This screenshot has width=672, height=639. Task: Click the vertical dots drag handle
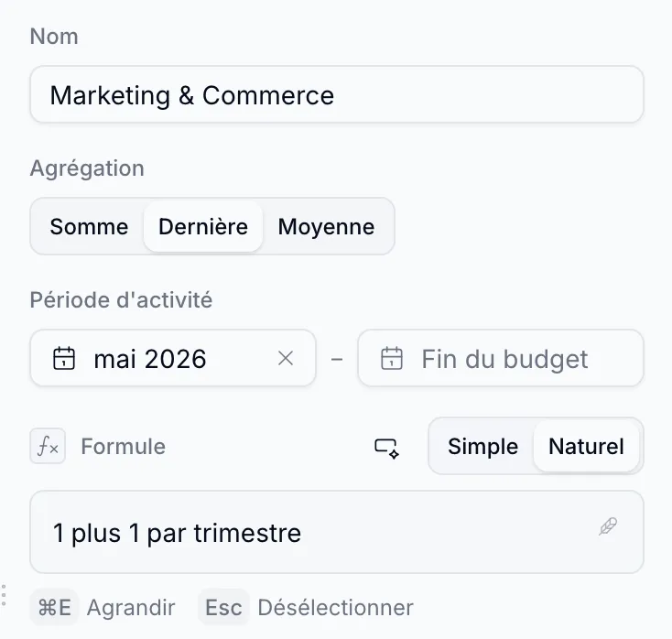pyautogui.click(x=4, y=595)
